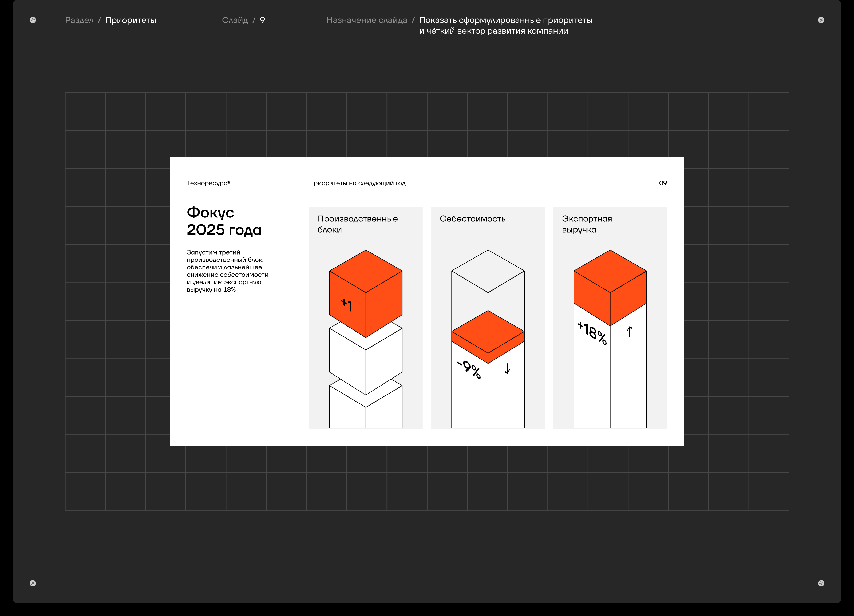Click the up arrow on Экспортная выручка column
The height and width of the screenshot is (616, 854).
pos(629,332)
